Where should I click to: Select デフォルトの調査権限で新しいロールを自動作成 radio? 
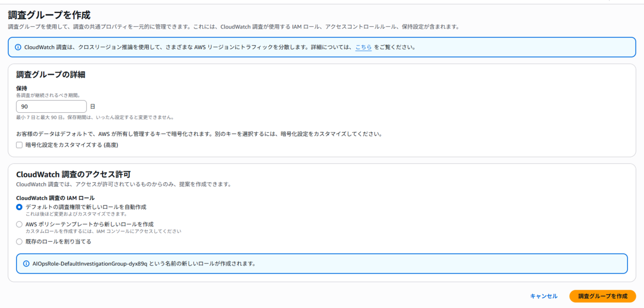pyautogui.click(x=19, y=207)
